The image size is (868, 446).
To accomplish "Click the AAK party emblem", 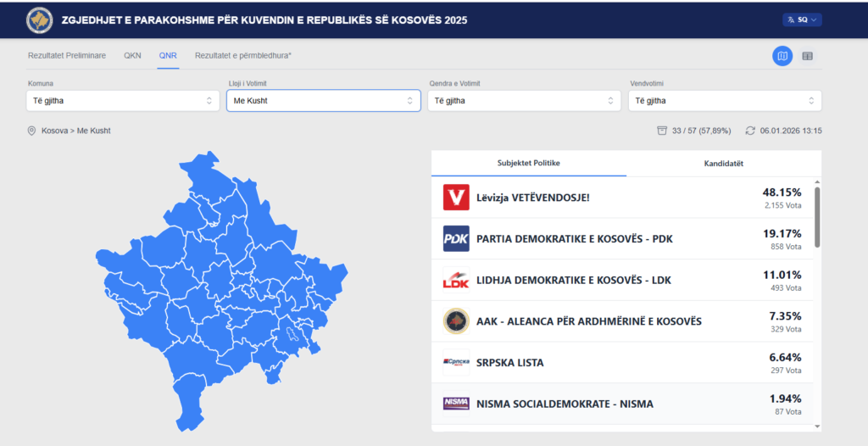I will [456, 321].
